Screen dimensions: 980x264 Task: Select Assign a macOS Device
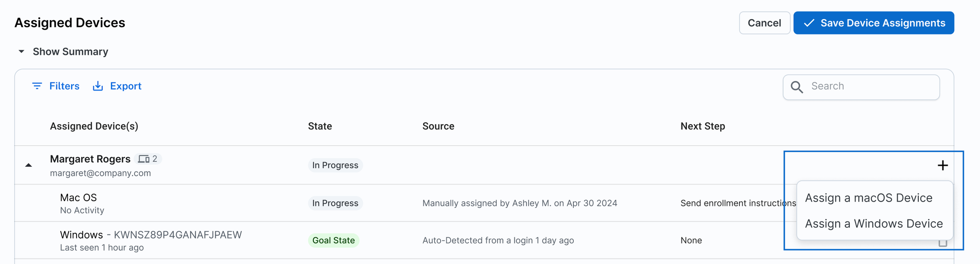[869, 198]
